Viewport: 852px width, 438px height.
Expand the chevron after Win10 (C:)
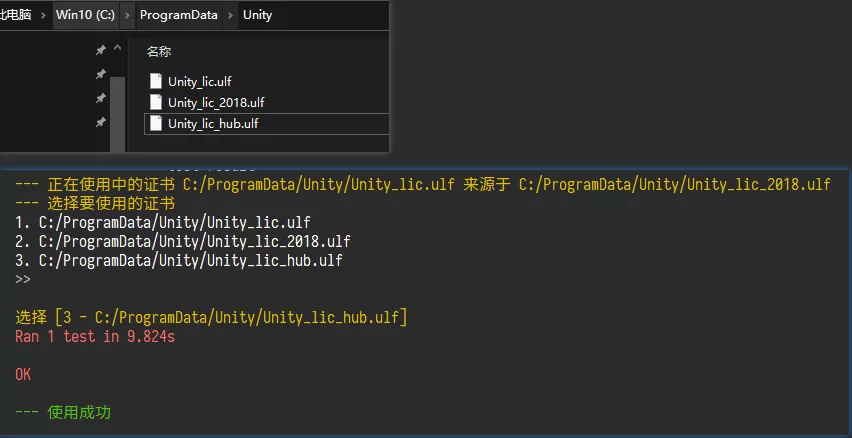(127, 15)
